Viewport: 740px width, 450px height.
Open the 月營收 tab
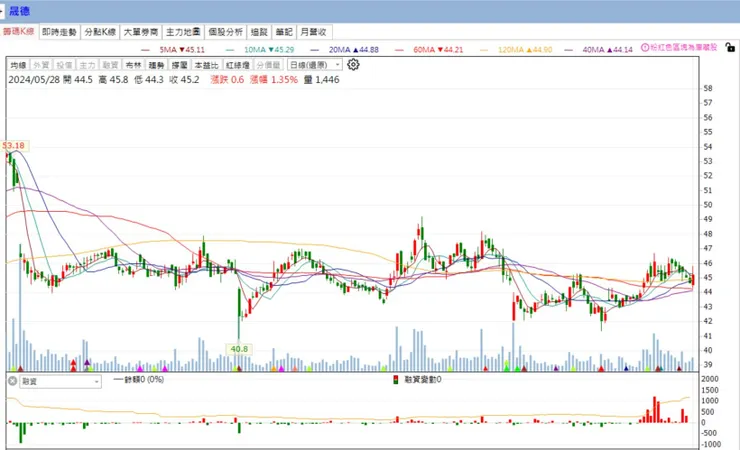click(x=313, y=32)
